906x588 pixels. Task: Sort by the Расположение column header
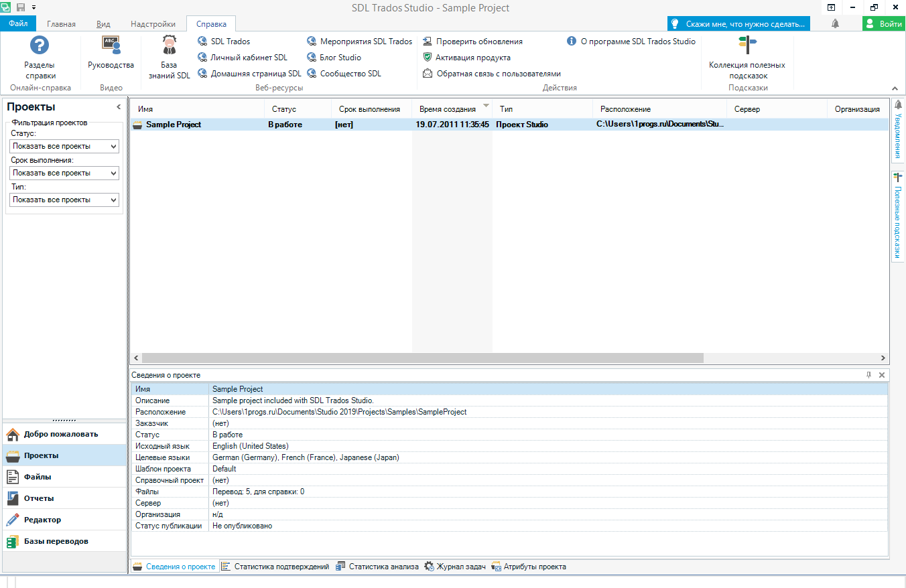click(660, 109)
